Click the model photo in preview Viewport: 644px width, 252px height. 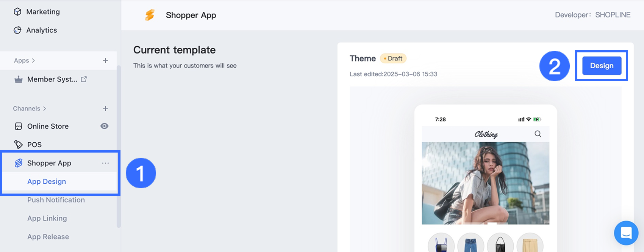click(485, 183)
